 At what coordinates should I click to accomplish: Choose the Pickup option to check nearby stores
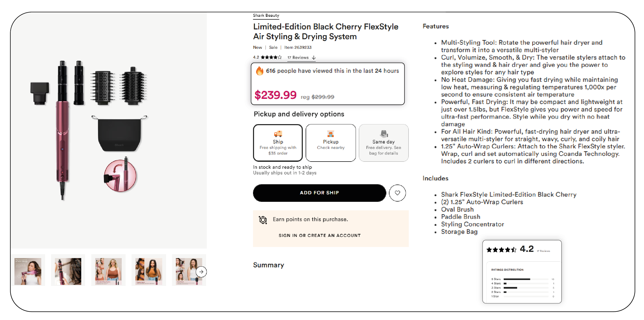click(331, 143)
